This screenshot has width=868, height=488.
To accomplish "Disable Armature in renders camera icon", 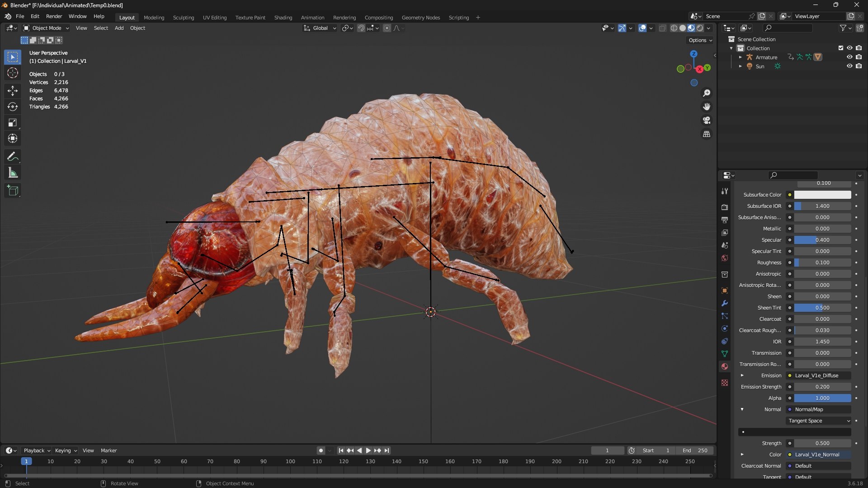I will (x=859, y=57).
